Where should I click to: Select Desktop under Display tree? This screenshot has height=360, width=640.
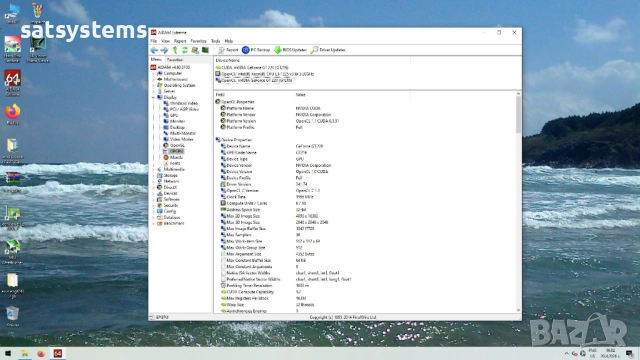174,127
